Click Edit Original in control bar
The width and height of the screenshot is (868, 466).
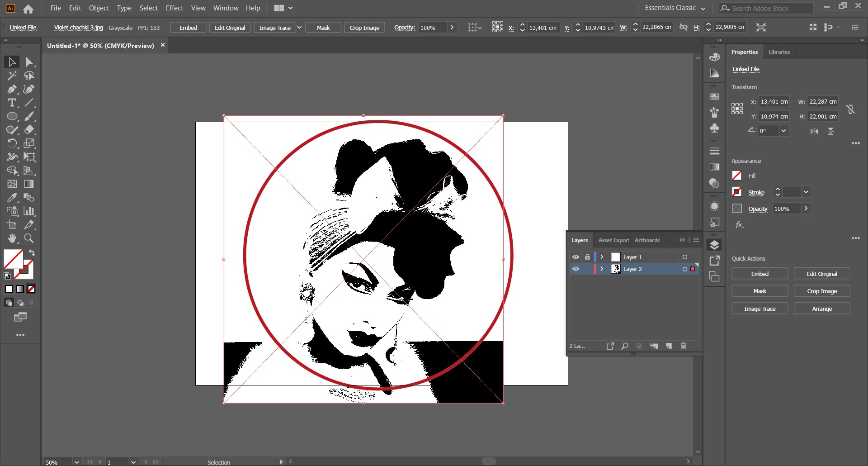click(230, 28)
